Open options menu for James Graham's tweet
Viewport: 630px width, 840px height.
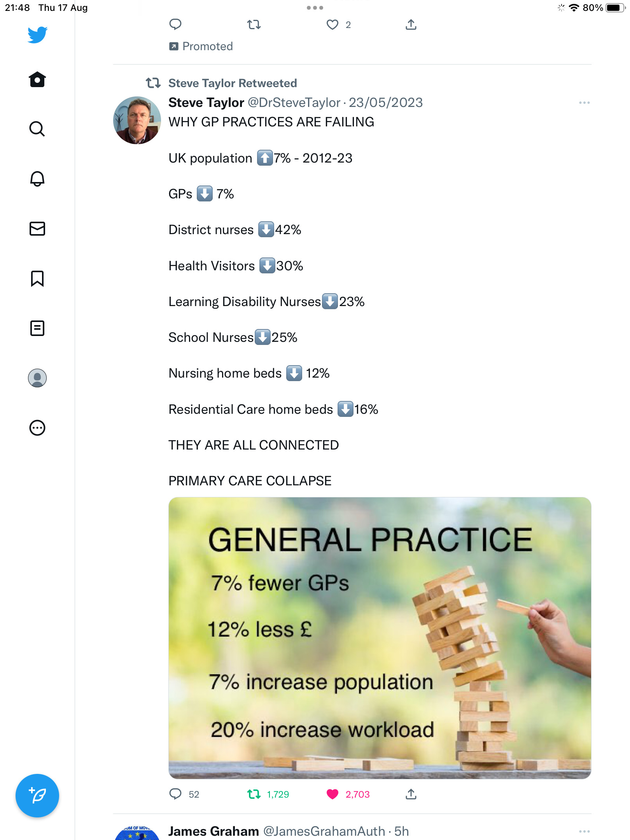[584, 831]
